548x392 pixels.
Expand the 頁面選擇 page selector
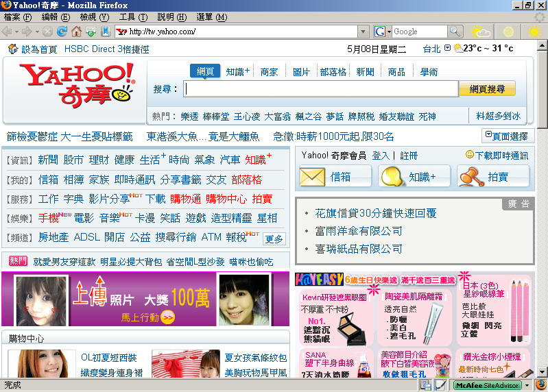tap(508, 136)
